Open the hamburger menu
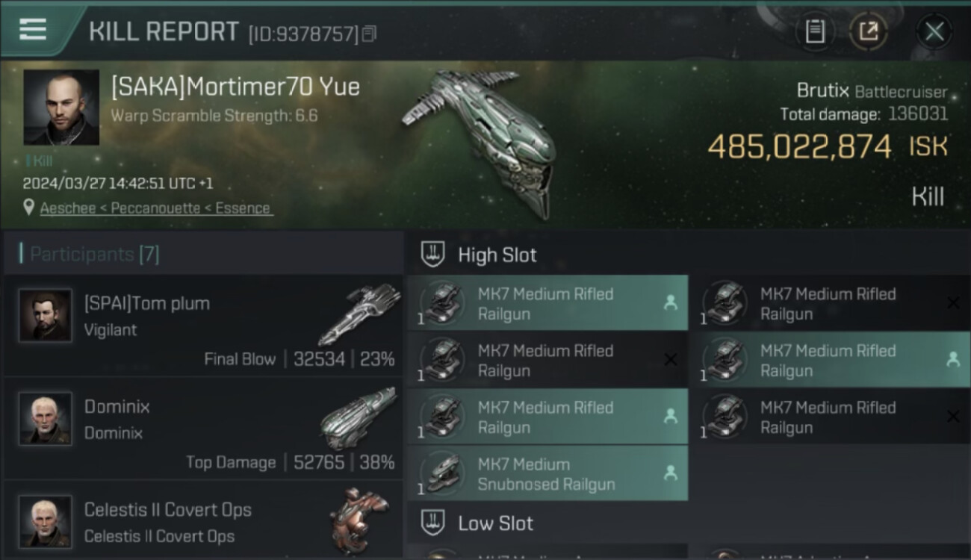The image size is (971, 560). tap(33, 29)
